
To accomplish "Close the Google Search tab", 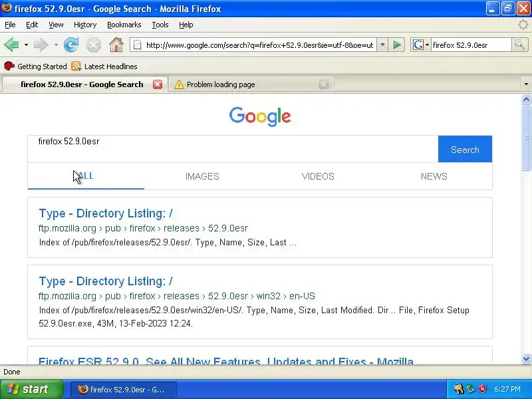I will (x=158, y=84).
